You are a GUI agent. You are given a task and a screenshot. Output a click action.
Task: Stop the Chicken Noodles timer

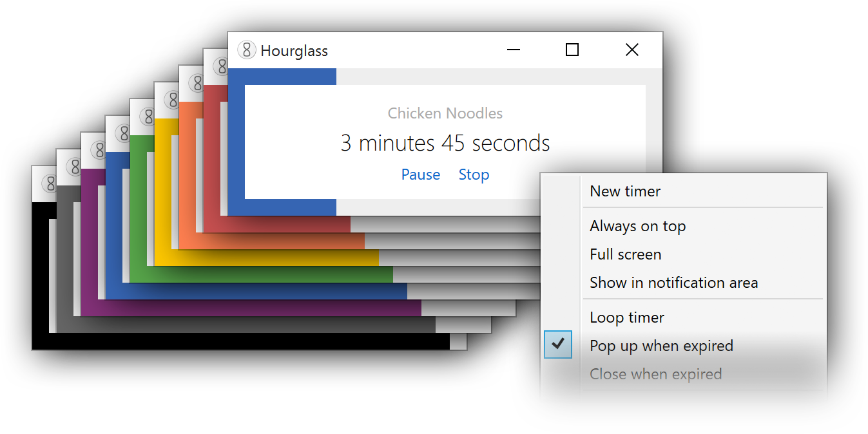(x=474, y=174)
